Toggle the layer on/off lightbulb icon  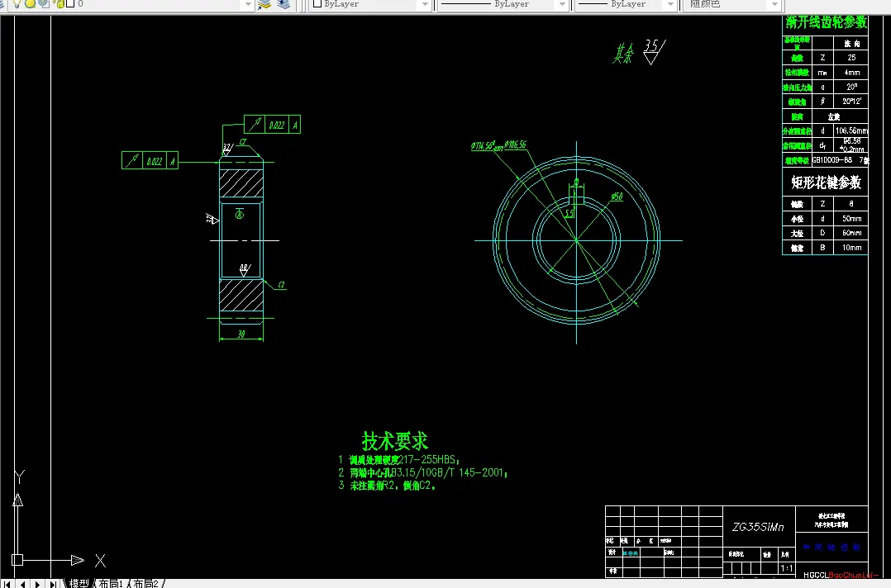point(17,4)
